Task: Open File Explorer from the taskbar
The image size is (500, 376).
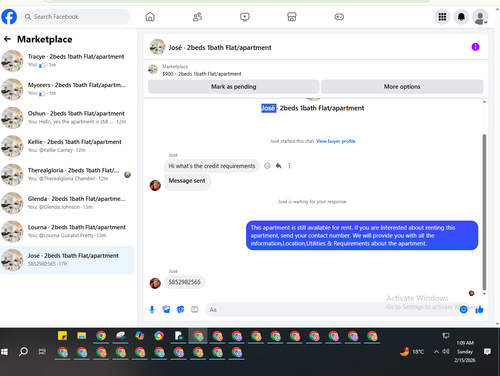Action: tap(82, 335)
